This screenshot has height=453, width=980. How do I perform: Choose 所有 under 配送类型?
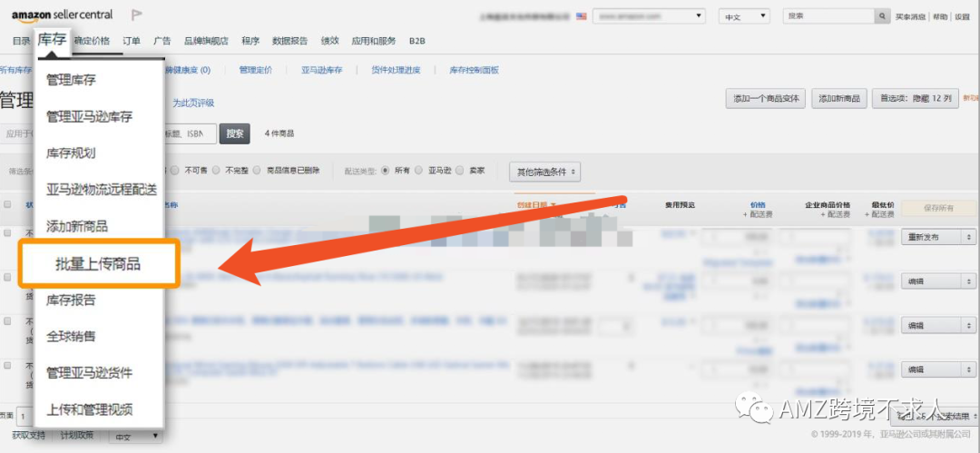[385, 170]
